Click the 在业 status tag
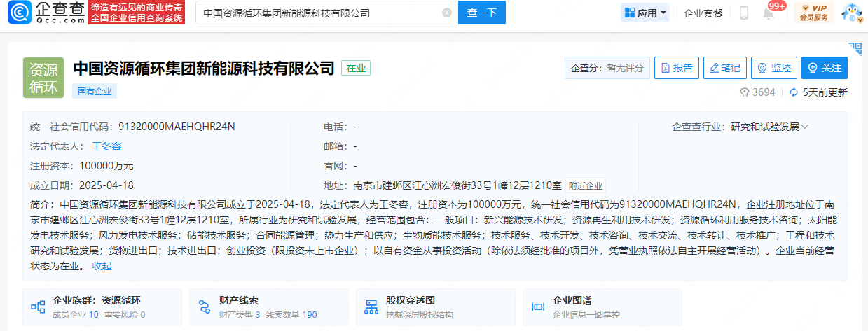Screen dimensions: 868x331 coord(356,69)
